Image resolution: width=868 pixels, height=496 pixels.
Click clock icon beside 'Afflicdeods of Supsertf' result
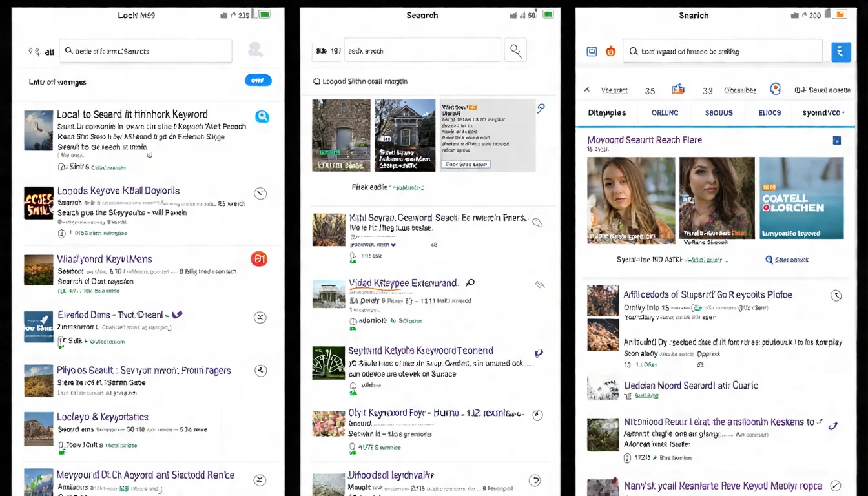836,295
